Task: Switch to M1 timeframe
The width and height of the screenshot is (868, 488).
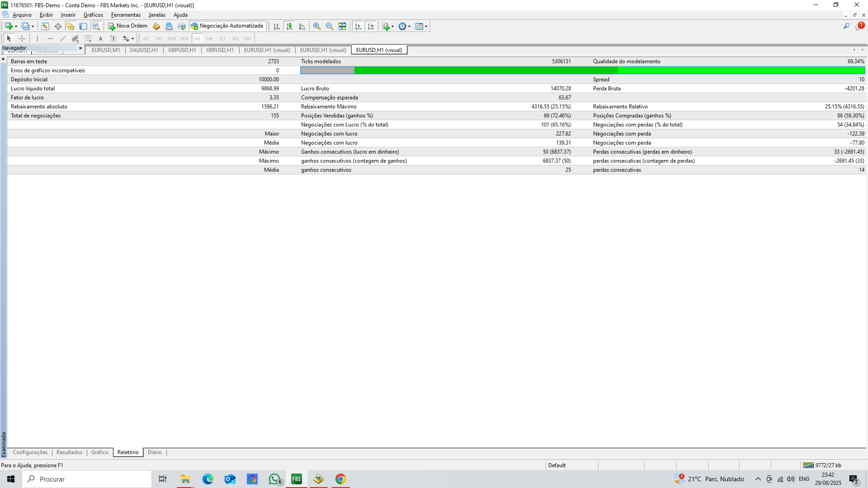Action: (146, 38)
